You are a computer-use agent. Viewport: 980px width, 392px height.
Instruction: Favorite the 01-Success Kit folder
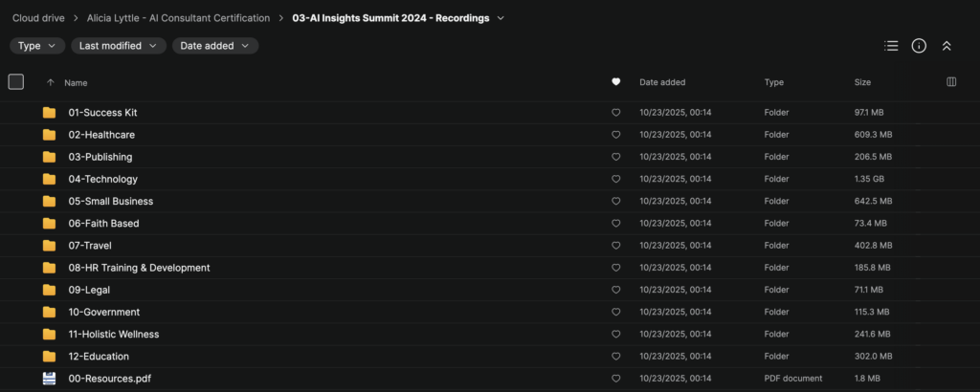click(x=615, y=113)
